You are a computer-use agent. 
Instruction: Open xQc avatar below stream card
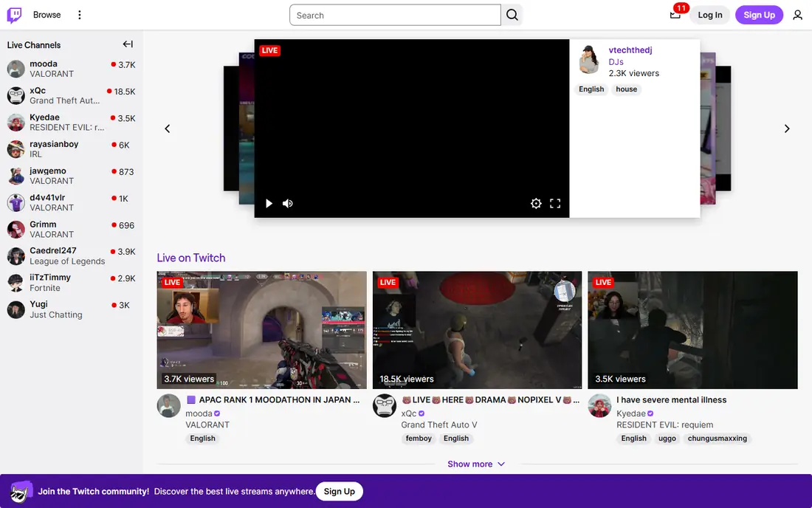[x=385, y=405]
